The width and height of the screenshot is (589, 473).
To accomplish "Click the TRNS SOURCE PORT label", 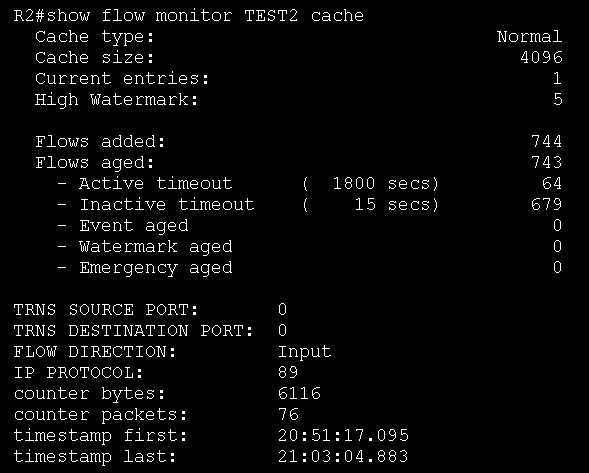I will 106,310.
